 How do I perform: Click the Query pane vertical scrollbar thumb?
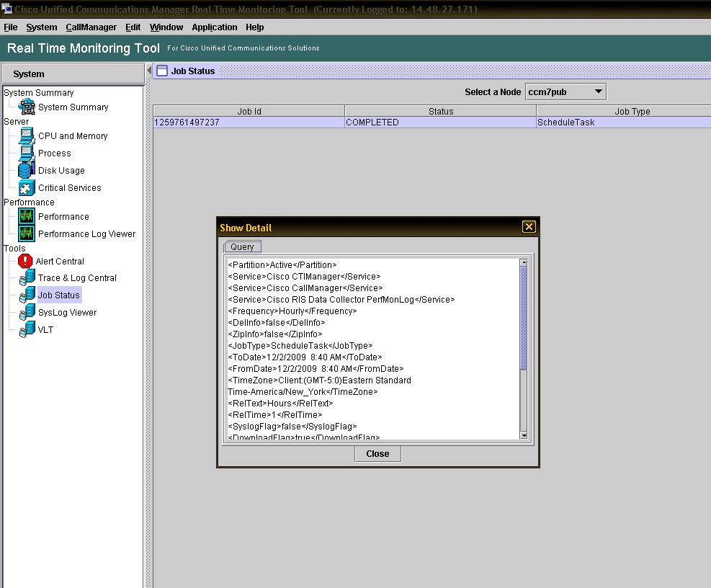[x=524, y=318]
